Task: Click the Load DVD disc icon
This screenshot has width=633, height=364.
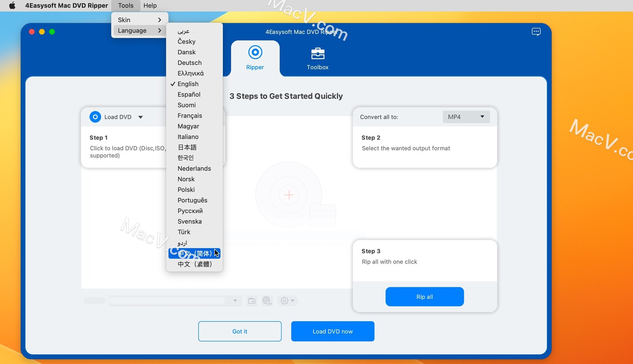Action: [x=95, y=117]
